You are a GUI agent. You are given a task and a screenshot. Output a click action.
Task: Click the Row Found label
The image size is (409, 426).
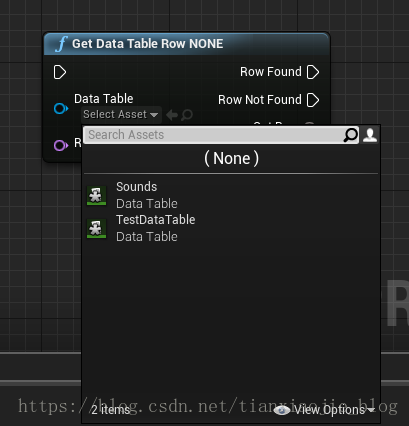coord(271,72)
